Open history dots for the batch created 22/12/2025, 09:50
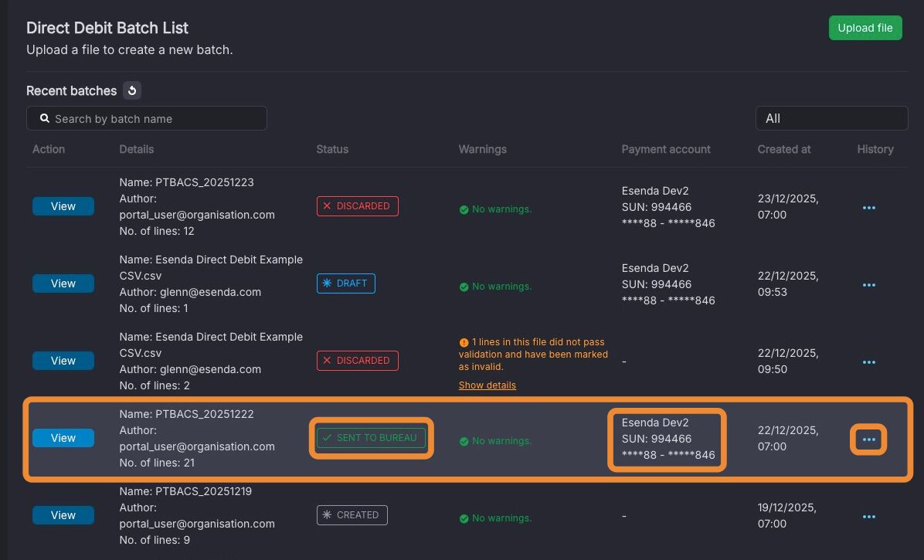924x560 pixels. (868, 362)
